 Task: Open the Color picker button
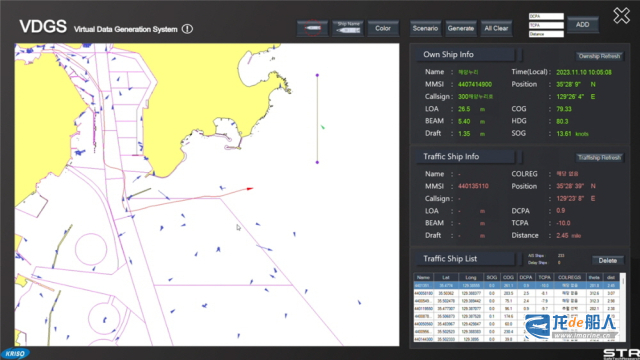383,28
